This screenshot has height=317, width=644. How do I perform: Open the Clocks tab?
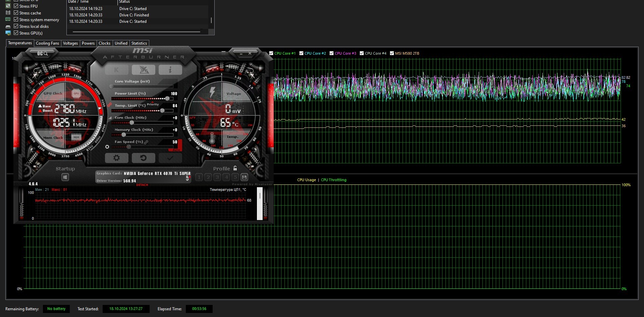pos(104,43)
